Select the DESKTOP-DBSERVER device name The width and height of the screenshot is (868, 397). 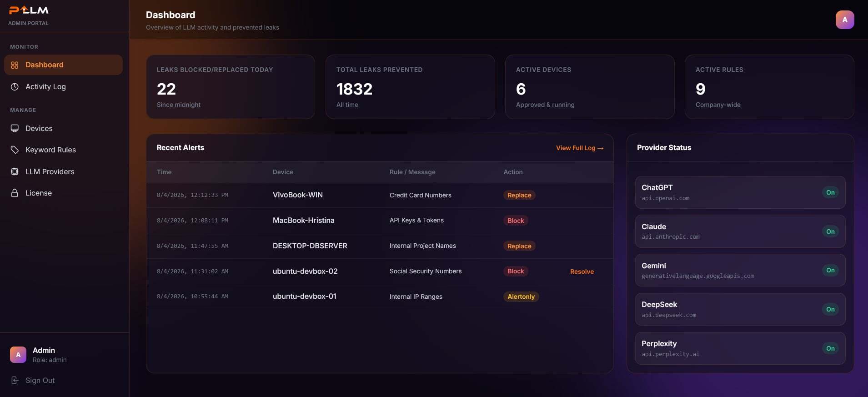310,246
